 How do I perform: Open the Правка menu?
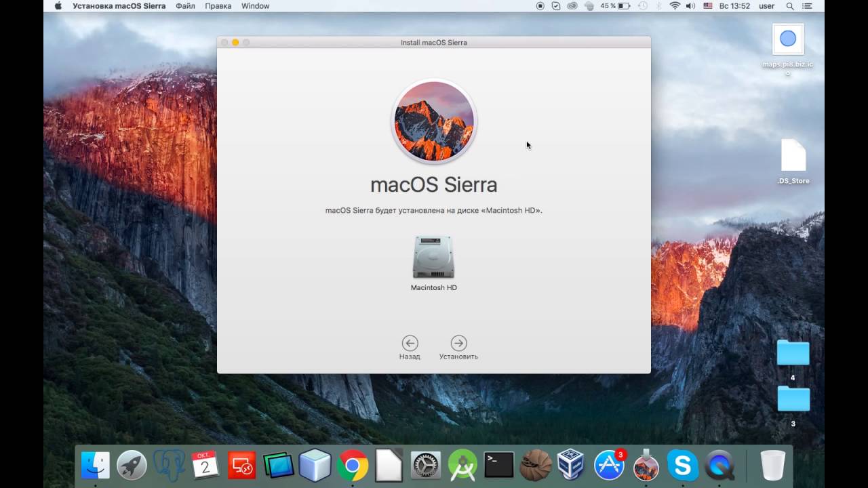(x=218, y=6)
